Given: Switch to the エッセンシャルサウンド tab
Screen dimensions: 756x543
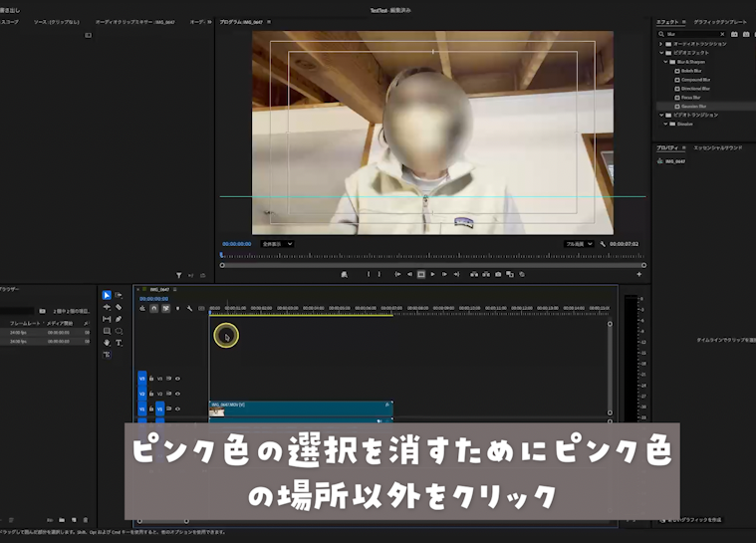Looking at the screenshot, I should point(717,147).
